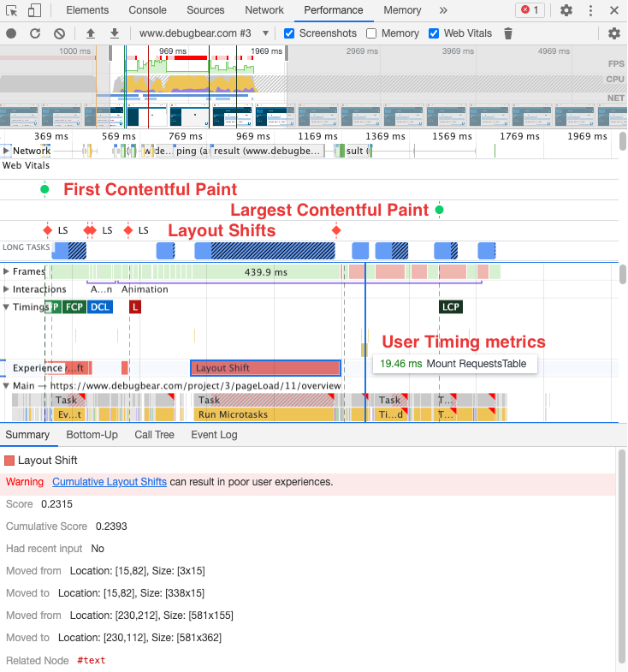
Task: Click the last filmstrip screenshot thumbnail
Action: coord(613,115)
